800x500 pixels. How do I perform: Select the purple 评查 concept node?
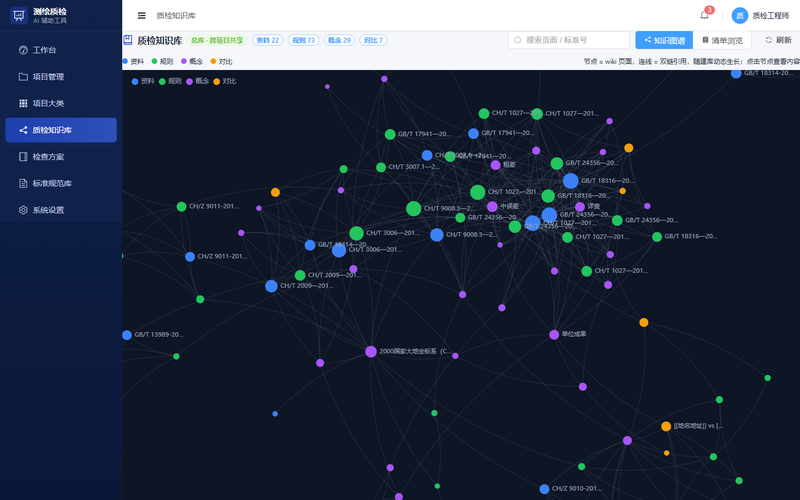point(580,207)
